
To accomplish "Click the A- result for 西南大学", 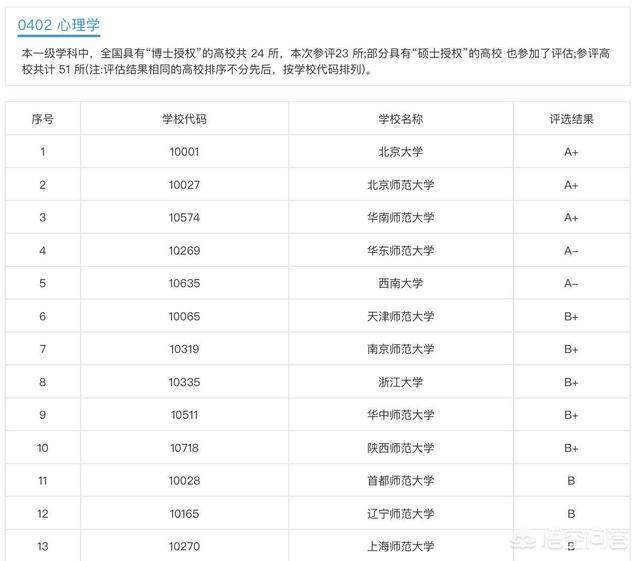I will (x=571, y=283).
